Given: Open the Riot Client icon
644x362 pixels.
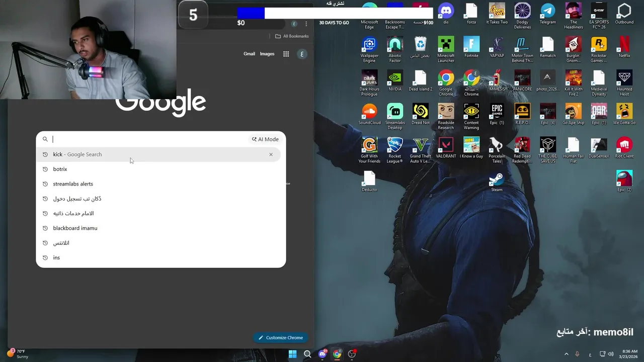Looking at the screenshot, I should pyautogui.click(x=624, y=147).
